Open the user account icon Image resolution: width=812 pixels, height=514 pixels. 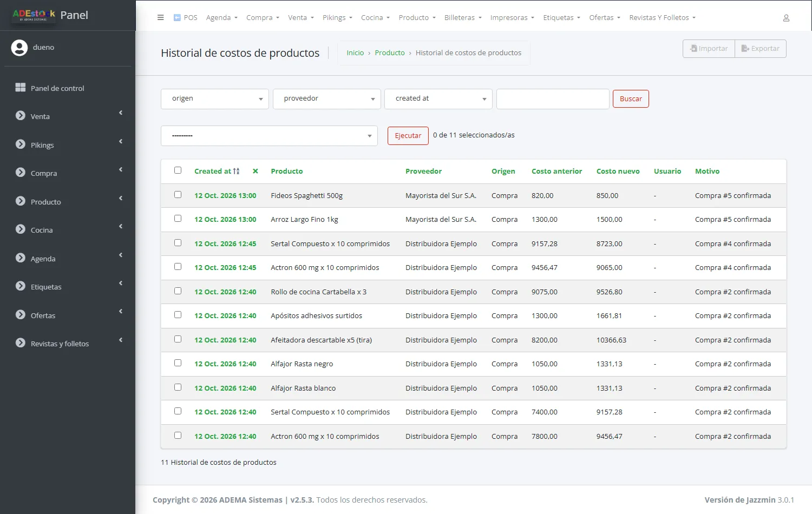(786, 18)
